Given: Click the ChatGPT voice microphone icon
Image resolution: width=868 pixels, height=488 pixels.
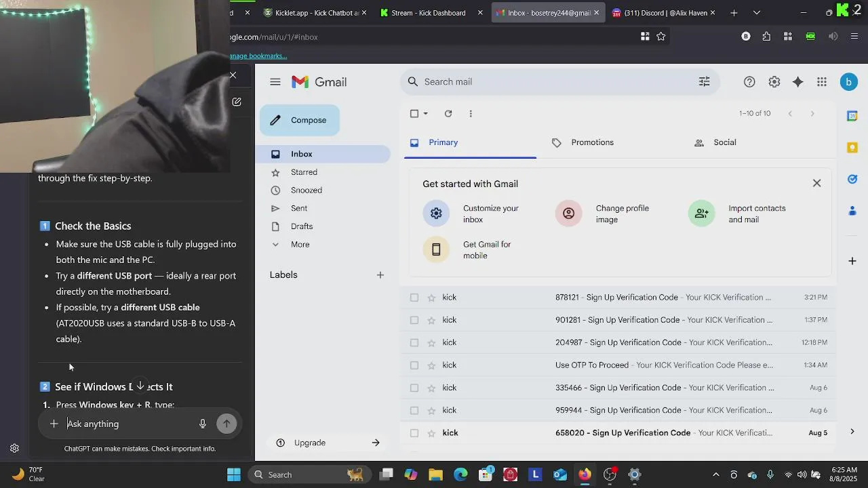Looking at the screenshot, I should pos(202,424).
